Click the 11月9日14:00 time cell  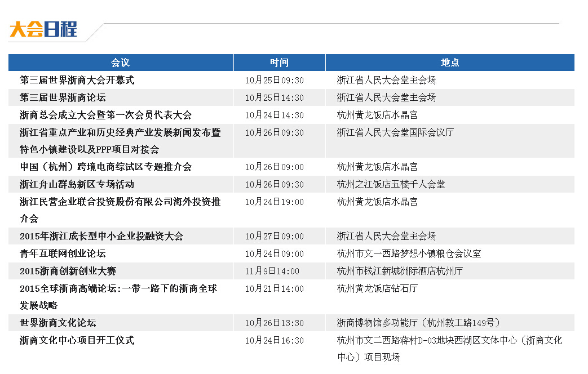[x=272, y=271]
